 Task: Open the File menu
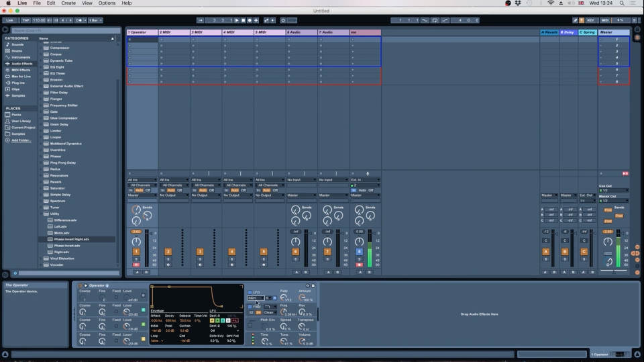coord(36,3)
